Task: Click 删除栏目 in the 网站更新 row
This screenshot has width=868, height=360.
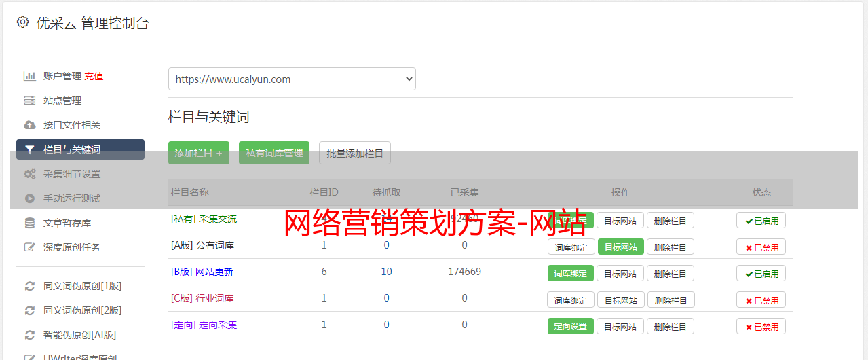Action: pyautogui.click(x=670, y=273)
